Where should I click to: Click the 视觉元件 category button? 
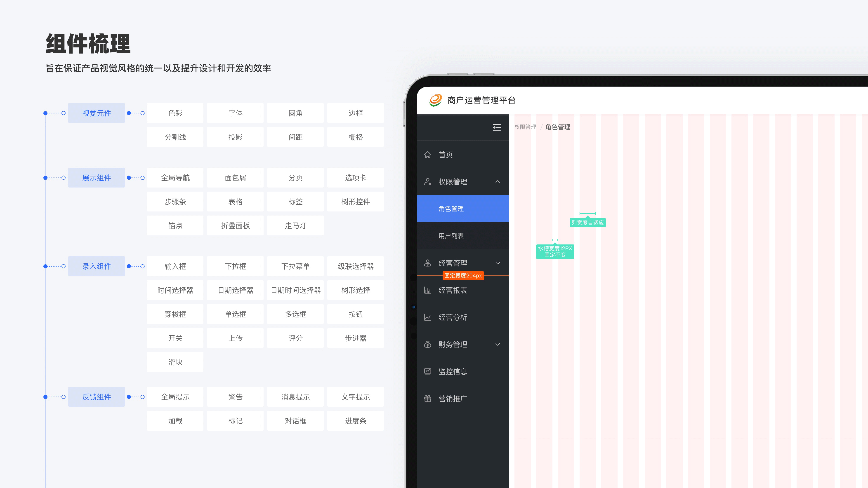[96, 113]
